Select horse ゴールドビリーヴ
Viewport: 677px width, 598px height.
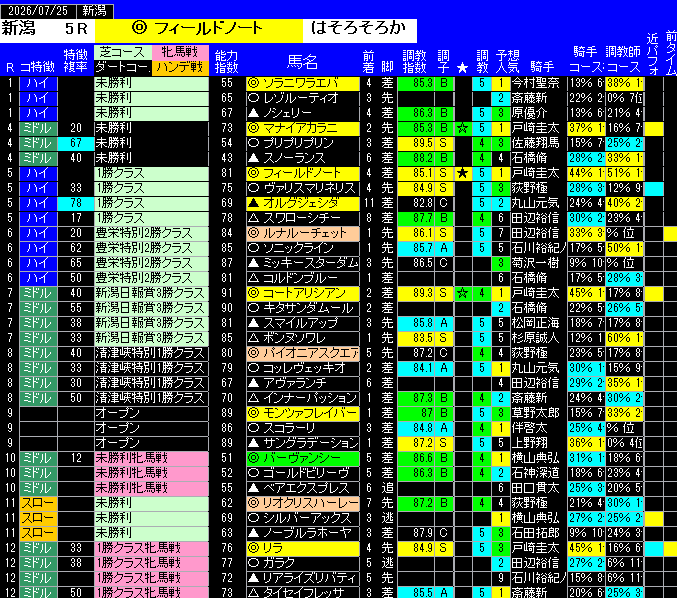[303, 473]
